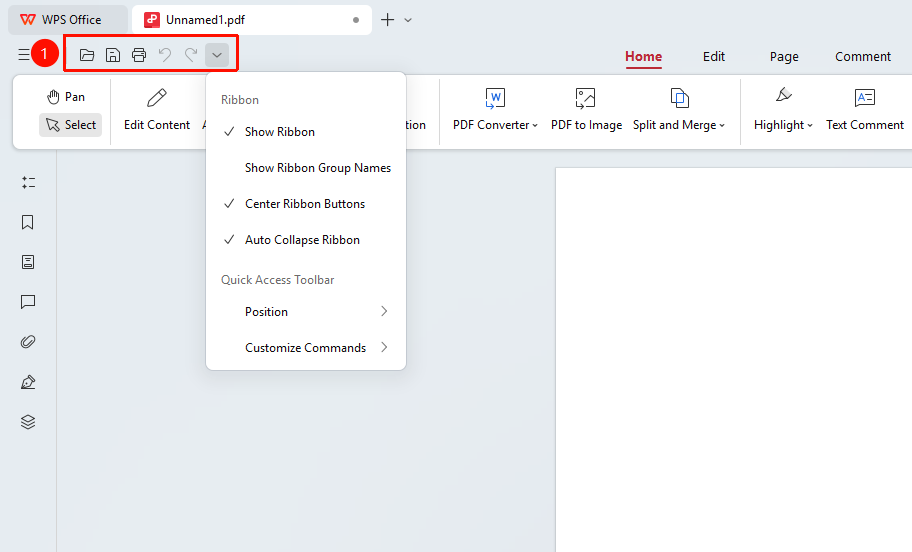Toggle Show Ribbon option
Viewport: 912px width, 552px height.
click(x=306, y=132)
